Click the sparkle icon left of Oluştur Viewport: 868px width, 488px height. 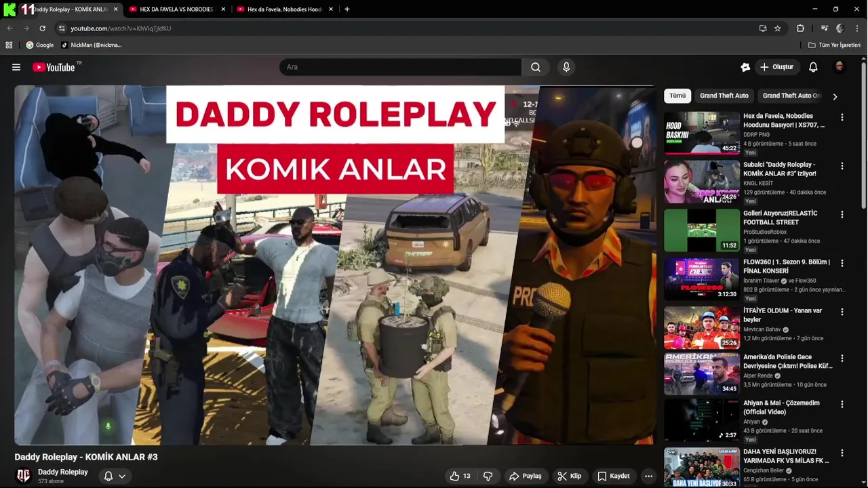pyautogui.click(x=745, y=67)
